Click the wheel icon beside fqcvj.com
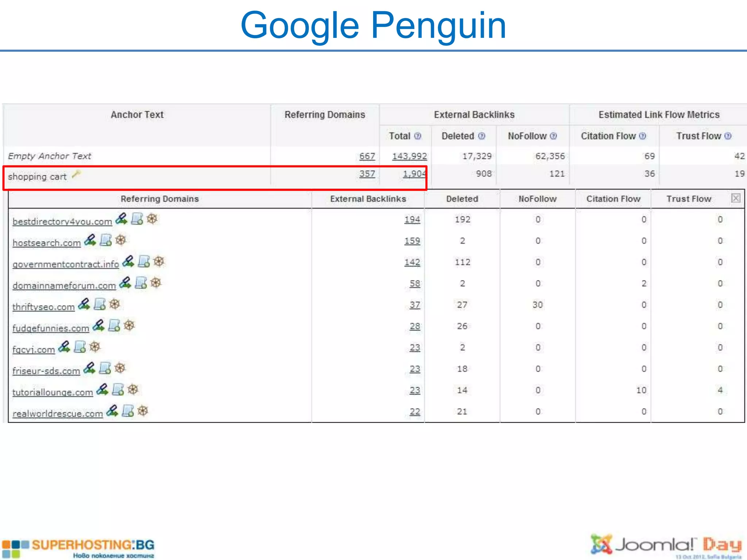747x560 pixels. [x=95, y=347]
